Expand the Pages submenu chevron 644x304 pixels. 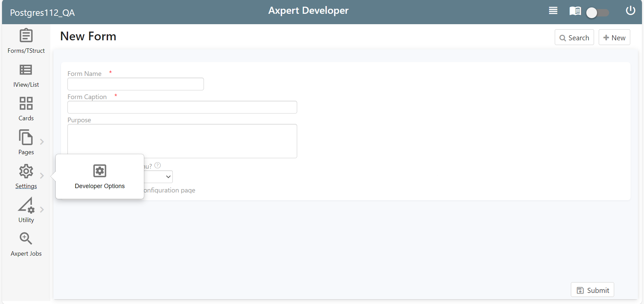42,141
